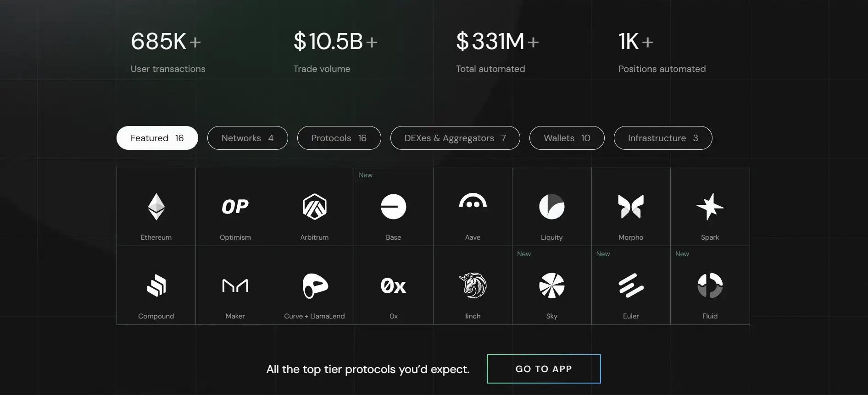Click the Fluid protocol tile

click(710, 285)
